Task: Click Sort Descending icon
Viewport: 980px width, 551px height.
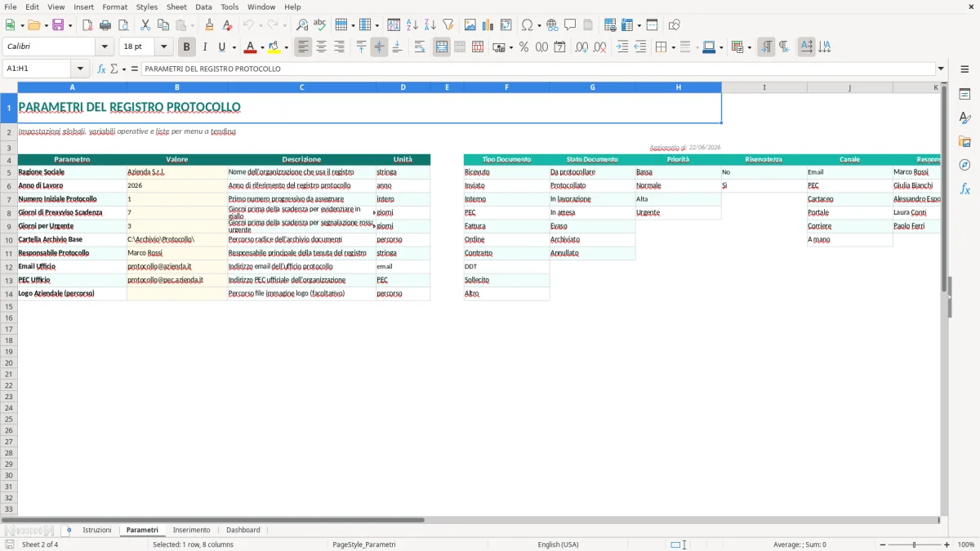Action: 430,25
